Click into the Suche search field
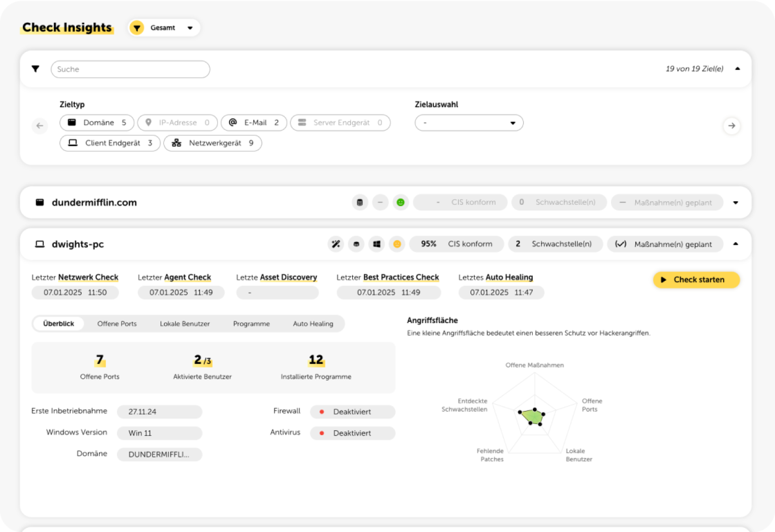The image size is (775, 532). (x=130, y=69)
